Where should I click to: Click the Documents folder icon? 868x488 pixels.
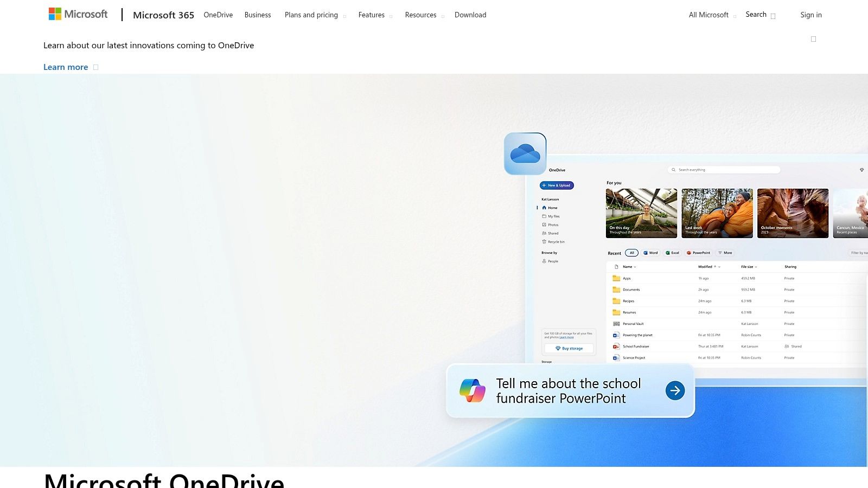point(616,290)
